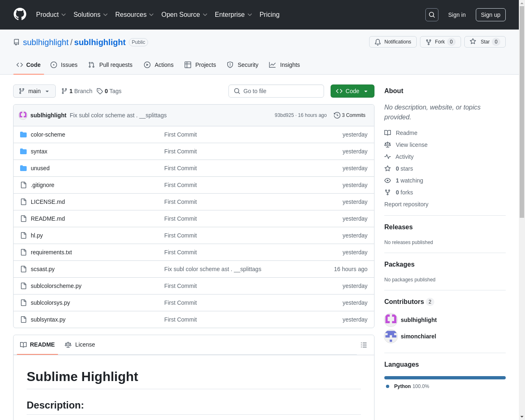Click the 93bd925 commit hash
Viewport: 525px width, 420px height.
tap(284, 115)
